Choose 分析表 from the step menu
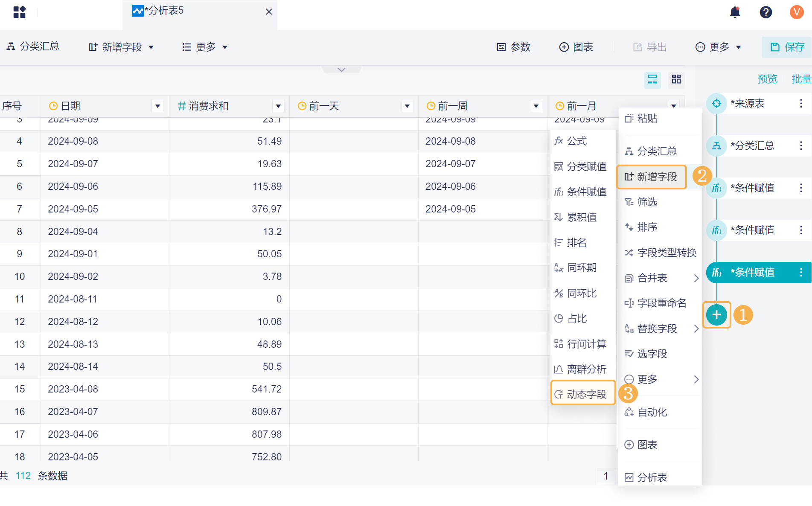 [660, 477]
